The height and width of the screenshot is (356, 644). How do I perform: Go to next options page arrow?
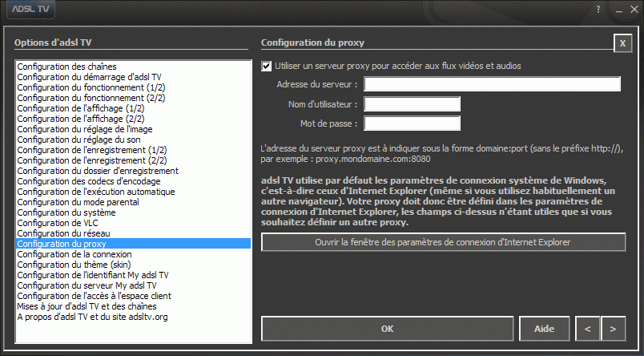click(x=614, y=329)
